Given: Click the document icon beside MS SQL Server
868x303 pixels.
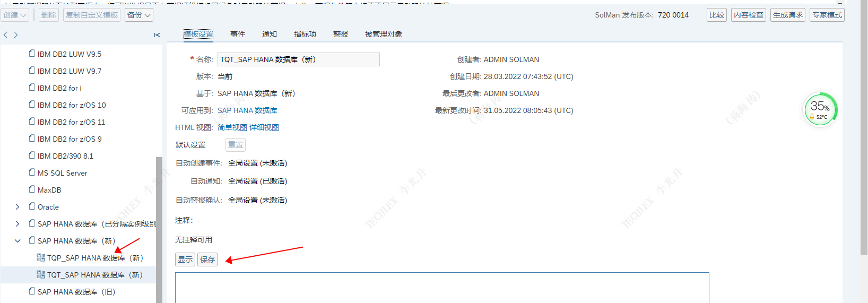Looking at the screenshot, I should coord(32,172).
